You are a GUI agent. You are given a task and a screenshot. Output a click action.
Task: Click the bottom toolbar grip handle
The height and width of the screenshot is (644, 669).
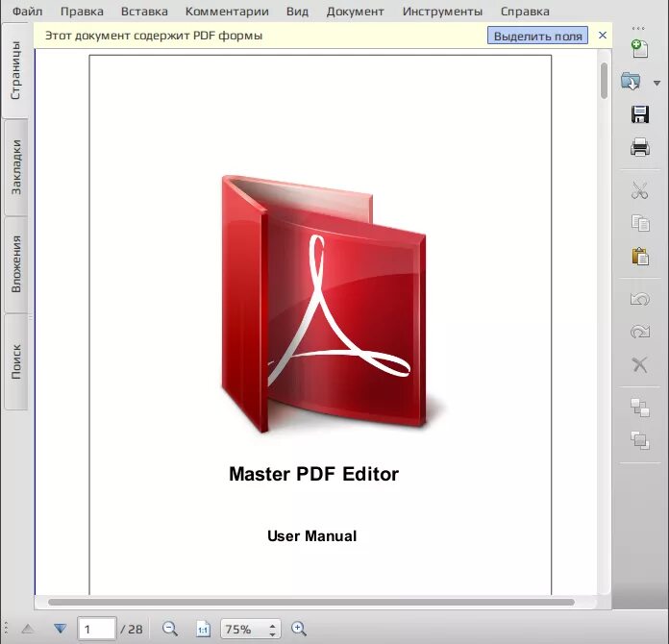(6, 629)
